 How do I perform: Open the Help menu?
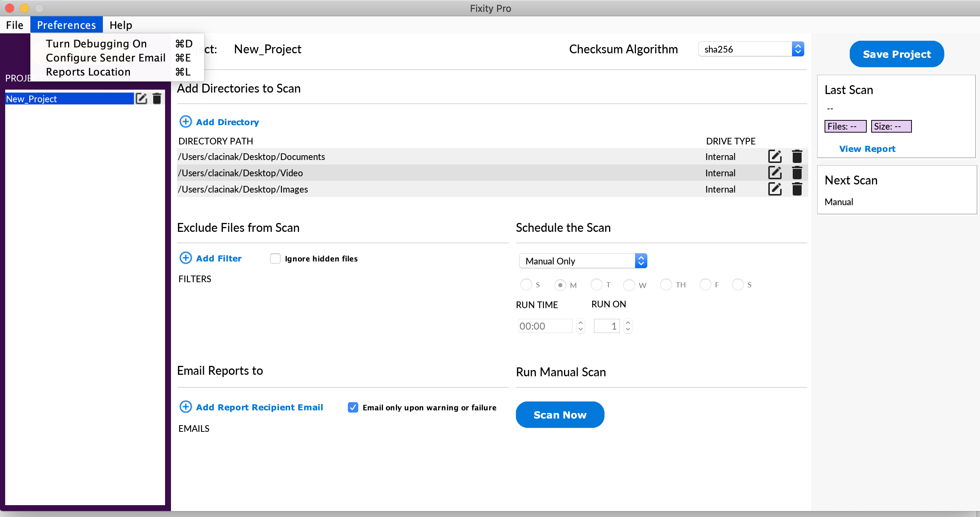[121, 25]
